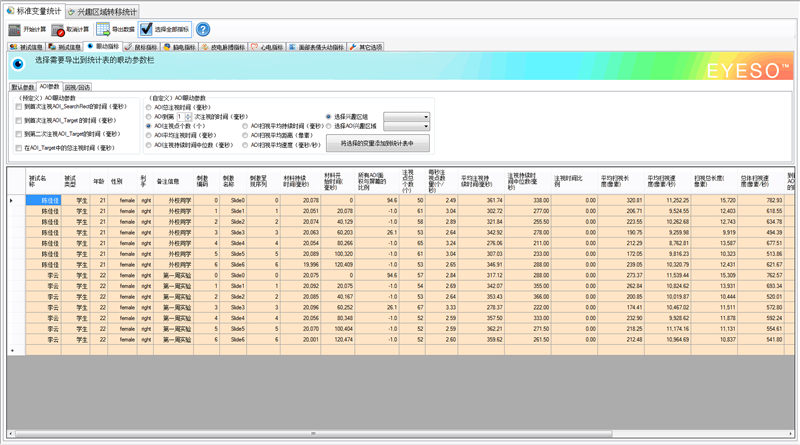
Task: Click the horizontal scrollbar thumb
Action: click(x=313, y=434)
